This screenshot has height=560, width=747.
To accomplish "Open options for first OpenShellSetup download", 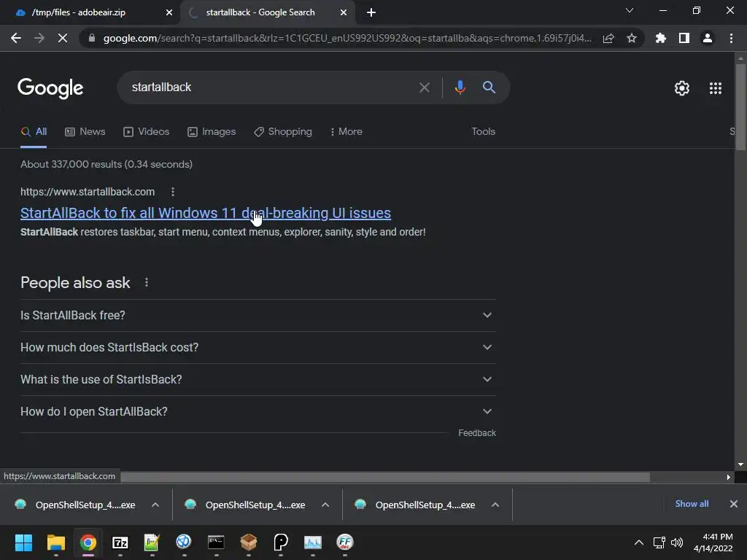I will click(x=155, y=505).
